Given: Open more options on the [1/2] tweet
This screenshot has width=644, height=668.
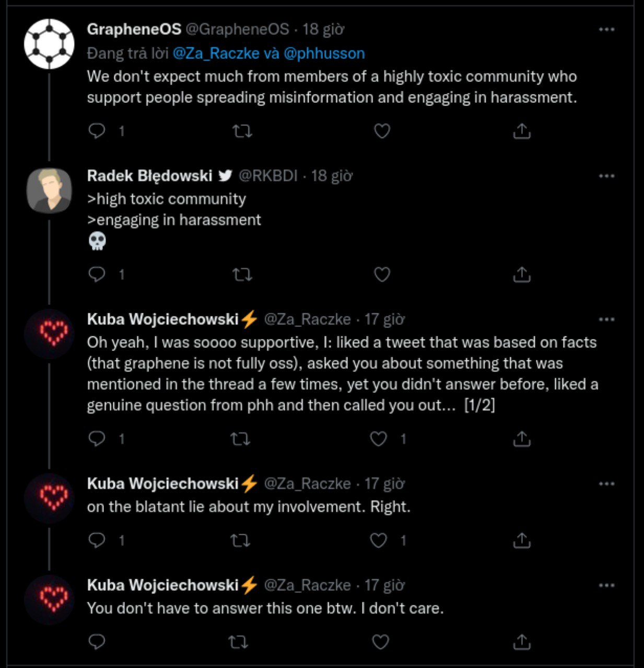Looking at the screenshot, I should (x=606, y=320).
